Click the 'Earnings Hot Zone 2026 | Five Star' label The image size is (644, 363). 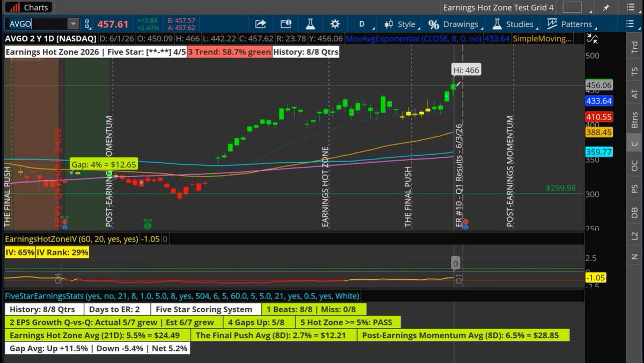(96, 52)
